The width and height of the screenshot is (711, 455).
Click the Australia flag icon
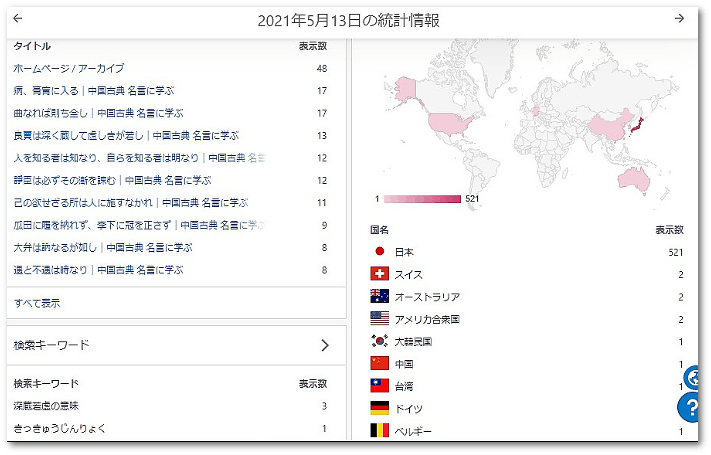click(x=379, y=296)
